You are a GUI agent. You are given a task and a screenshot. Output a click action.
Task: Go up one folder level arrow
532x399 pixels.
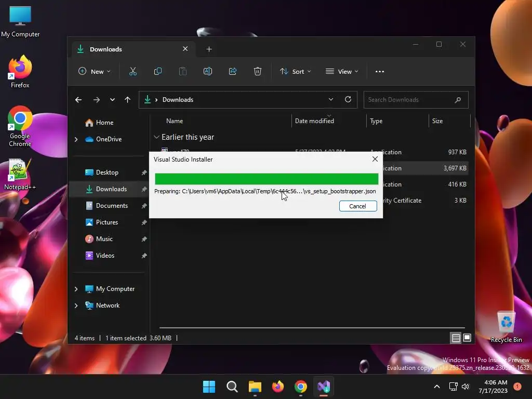click(x=128, y=100)
